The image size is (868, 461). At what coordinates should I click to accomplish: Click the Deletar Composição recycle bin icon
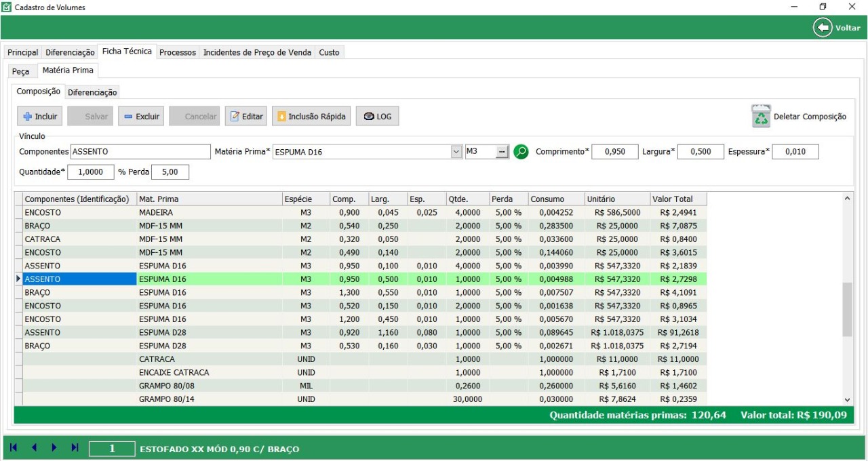coord(761,116)
